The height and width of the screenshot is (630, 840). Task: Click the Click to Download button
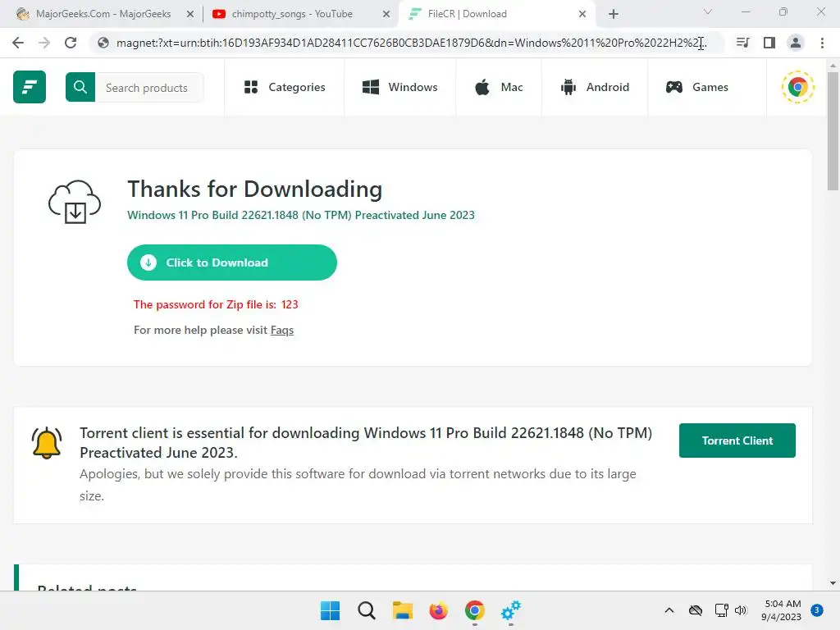[x=232, y=262]
